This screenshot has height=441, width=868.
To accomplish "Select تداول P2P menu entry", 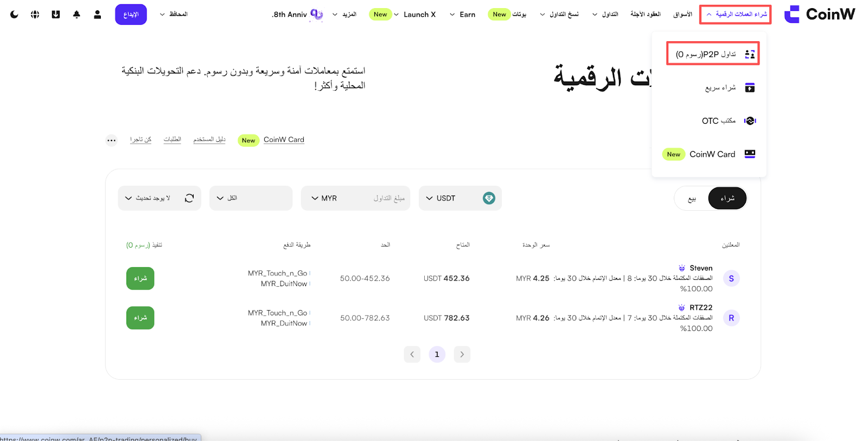I will pos(713,54).
